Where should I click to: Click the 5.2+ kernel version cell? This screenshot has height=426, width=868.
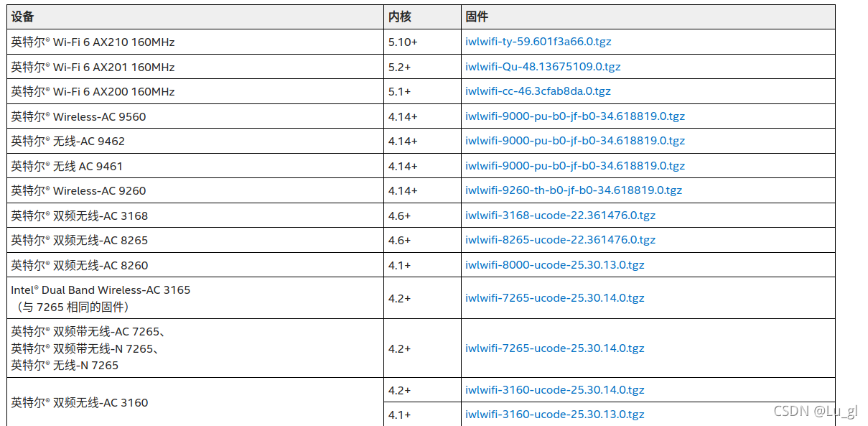point(422,67)
